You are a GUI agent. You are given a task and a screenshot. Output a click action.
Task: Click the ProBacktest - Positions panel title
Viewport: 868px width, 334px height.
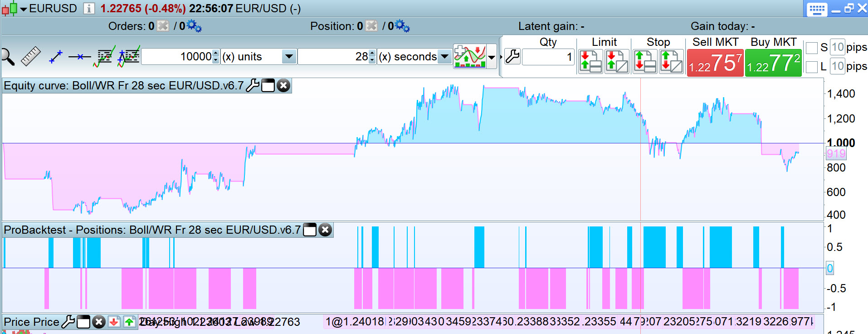click(152, 230)
